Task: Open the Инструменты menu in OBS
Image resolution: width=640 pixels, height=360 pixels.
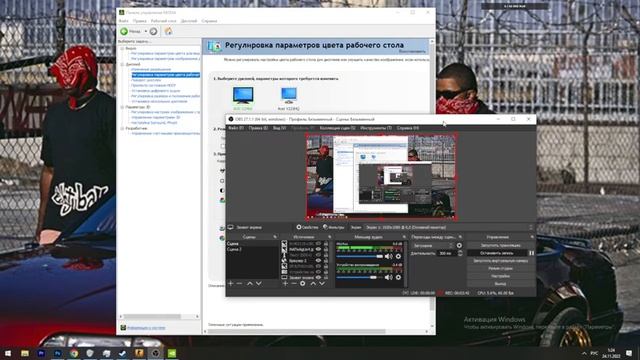Action: pyautogui.click(x=376, y=128)
